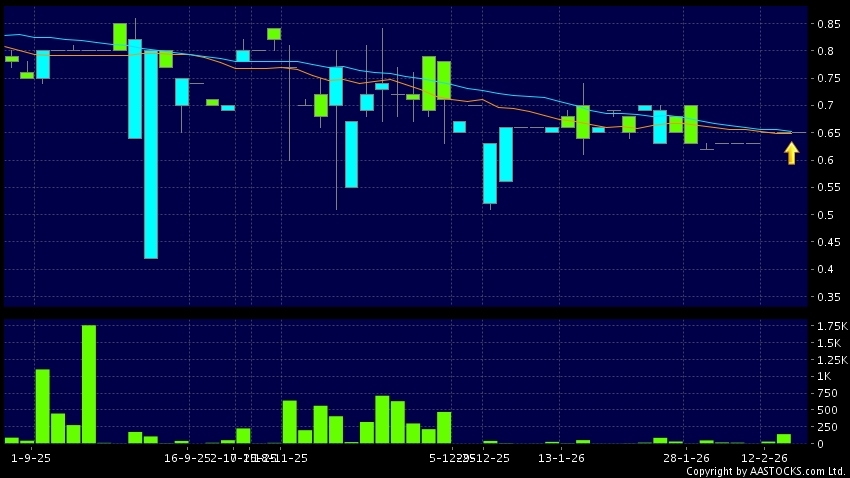
Task: Click the tallest cyan candlestick dropping to 0.42
Action: click(151, 154)
